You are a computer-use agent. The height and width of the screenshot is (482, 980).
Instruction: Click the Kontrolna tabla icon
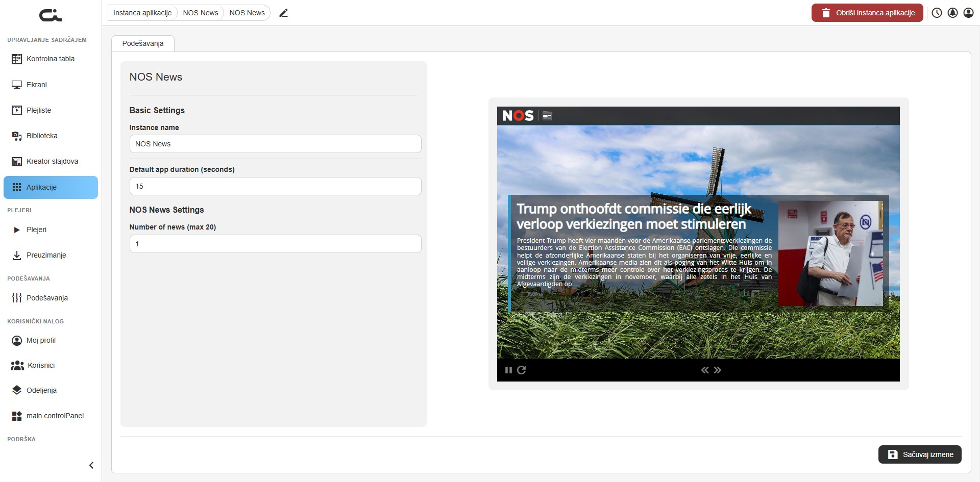(x=17, y=59)
